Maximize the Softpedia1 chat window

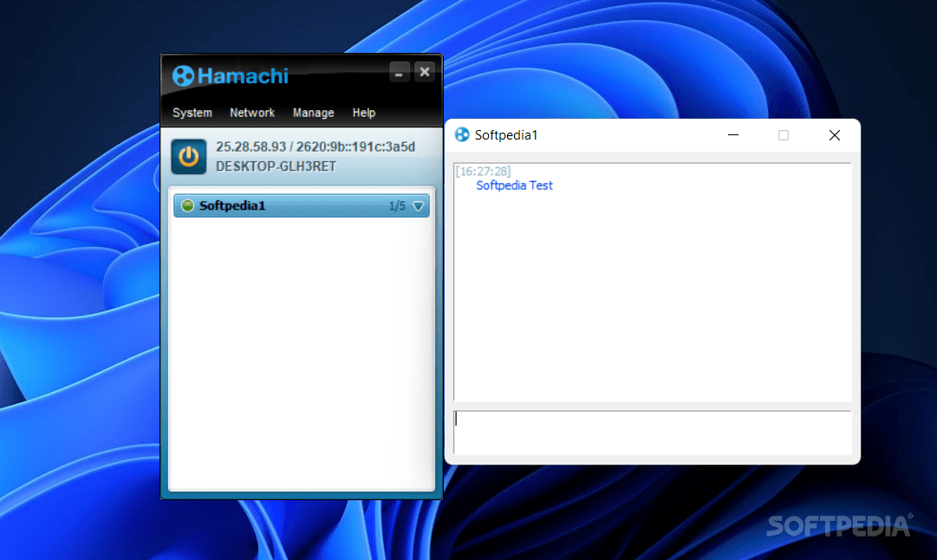(x=784, y=136)
